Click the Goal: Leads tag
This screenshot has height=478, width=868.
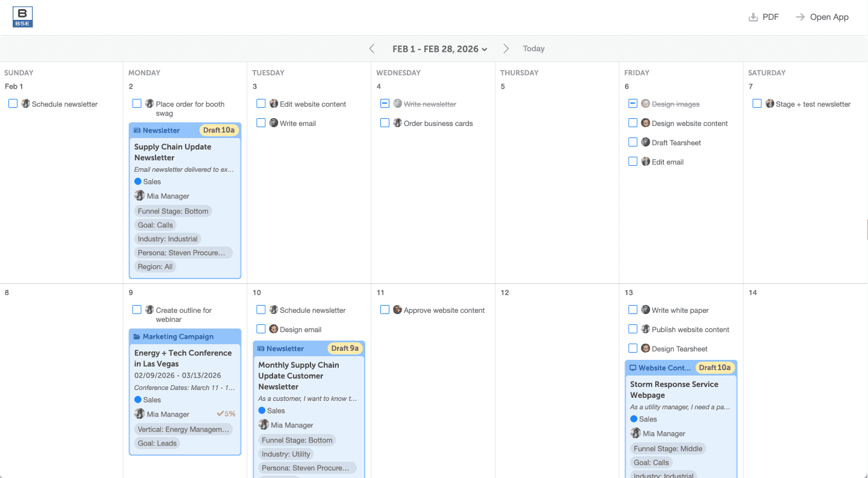pyautogui.click(x=157, y=443)
